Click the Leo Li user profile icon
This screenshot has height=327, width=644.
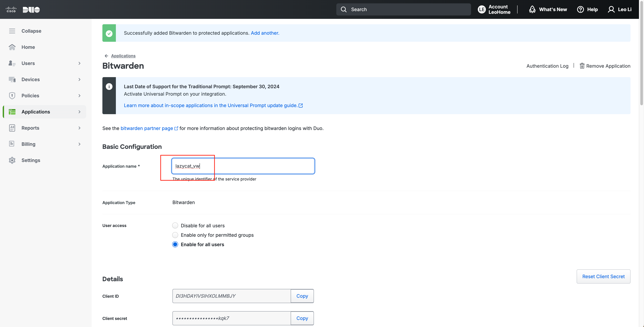pos(611,9)
